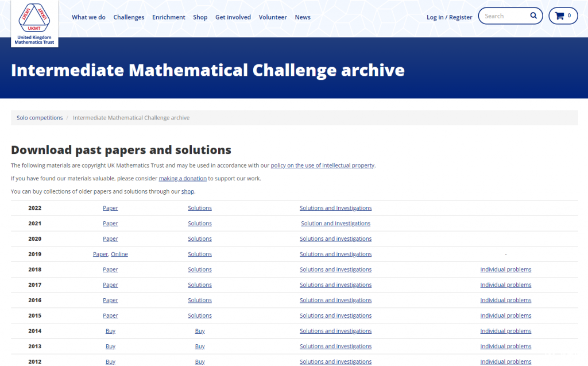Open 2018 Solutions and investigations
Viewport: 588px width, 366px height.
point(335,269)
